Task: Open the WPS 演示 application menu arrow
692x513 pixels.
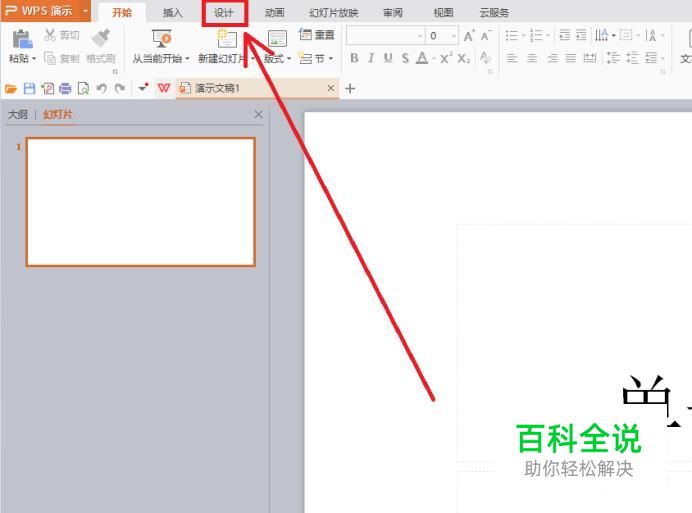Action: coord(85,11)
